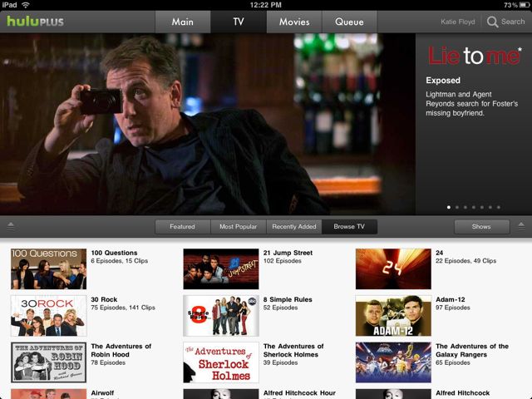The height and width of the screenshot is (399, 532).
Task: Tap the Hulu Plus logo
Action: [x=35, y=22]
